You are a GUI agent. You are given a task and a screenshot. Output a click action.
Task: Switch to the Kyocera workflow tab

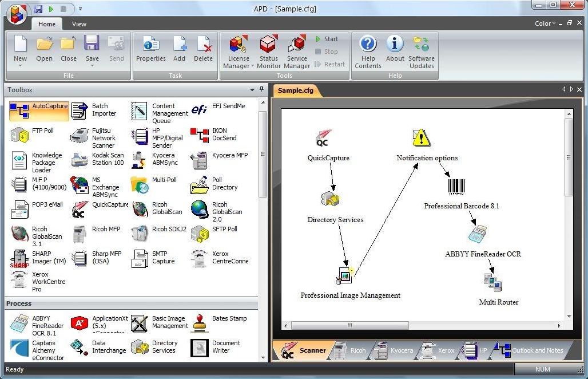(393, 350)
